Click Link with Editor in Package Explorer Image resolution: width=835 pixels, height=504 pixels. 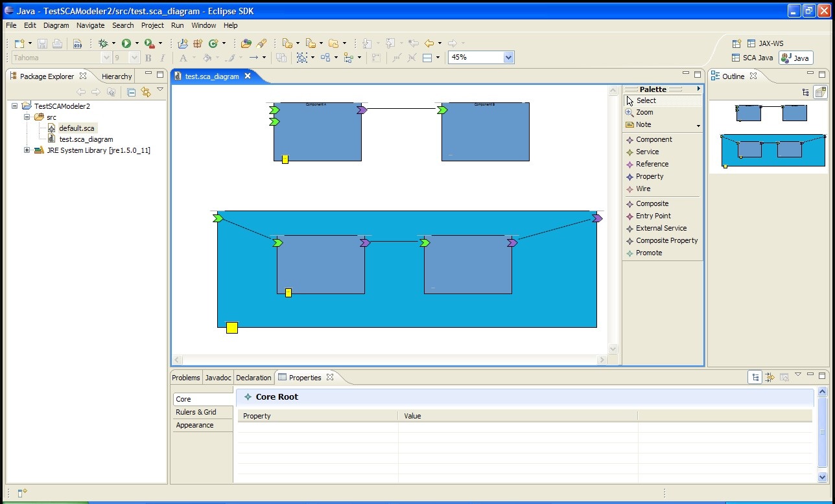(146, 92)
